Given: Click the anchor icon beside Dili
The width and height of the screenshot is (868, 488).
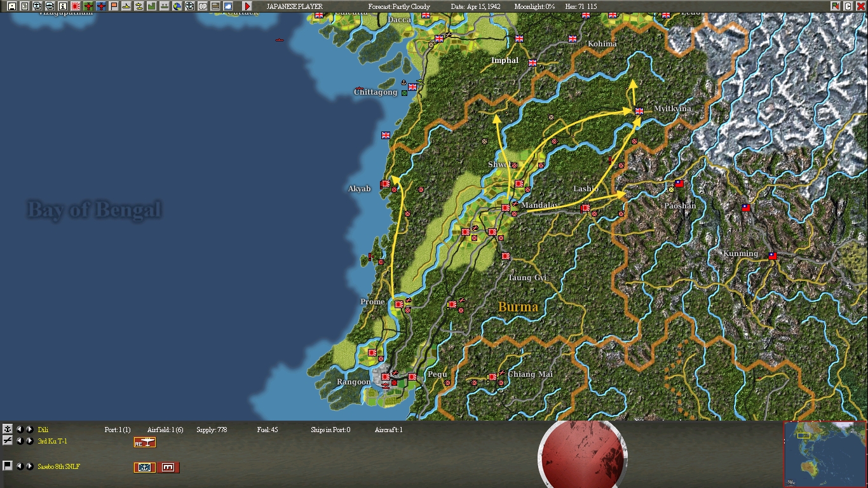Looking at the screenshot, I should pyautogui.click(x=8, y=430).
